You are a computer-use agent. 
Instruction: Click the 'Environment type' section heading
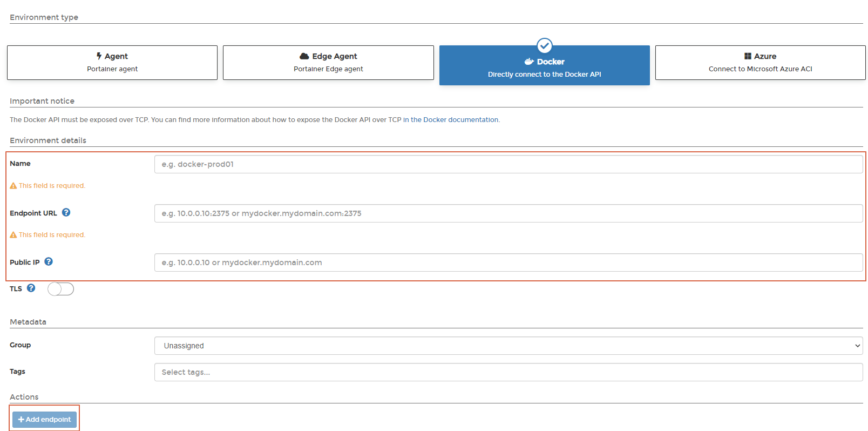tap(44, 17)
